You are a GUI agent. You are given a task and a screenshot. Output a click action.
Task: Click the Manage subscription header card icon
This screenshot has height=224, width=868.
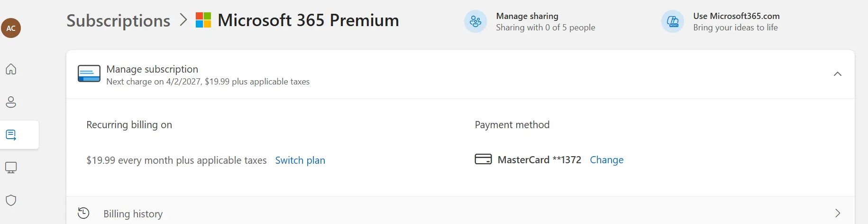pos(89,74)
